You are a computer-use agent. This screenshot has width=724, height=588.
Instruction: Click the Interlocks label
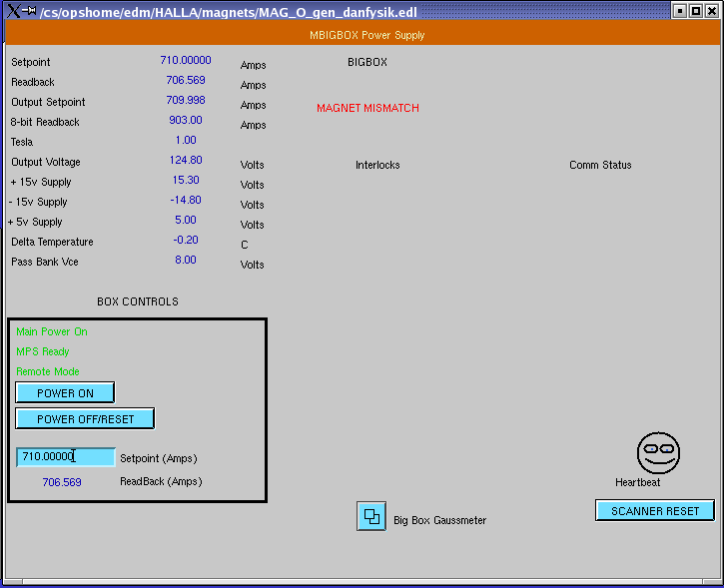tap(377, 165)
